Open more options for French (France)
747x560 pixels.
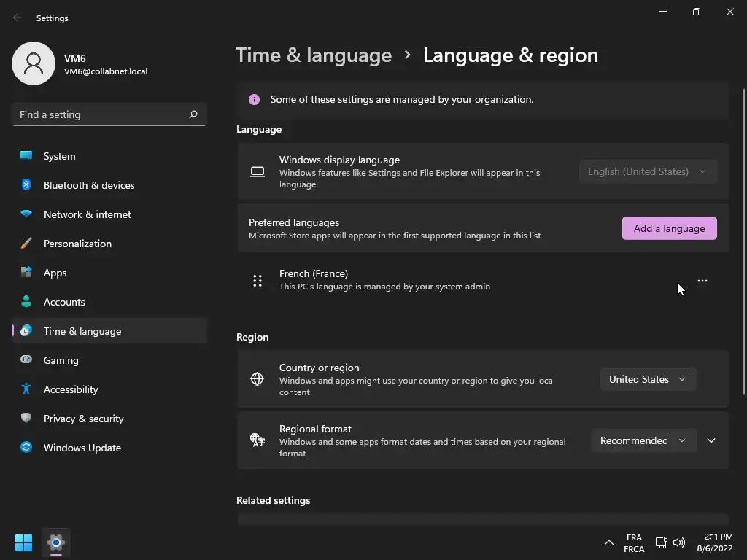tap(702, 281)
